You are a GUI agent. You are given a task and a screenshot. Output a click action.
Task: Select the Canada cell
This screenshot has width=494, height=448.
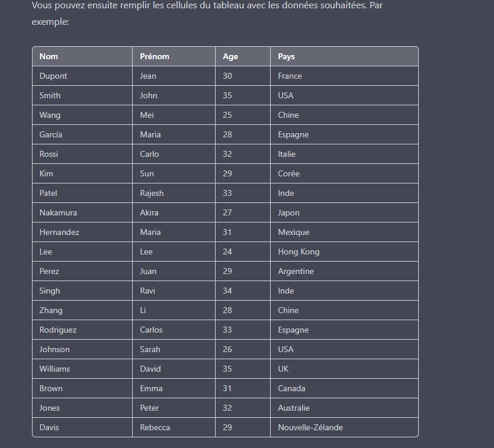click(344, 388)
